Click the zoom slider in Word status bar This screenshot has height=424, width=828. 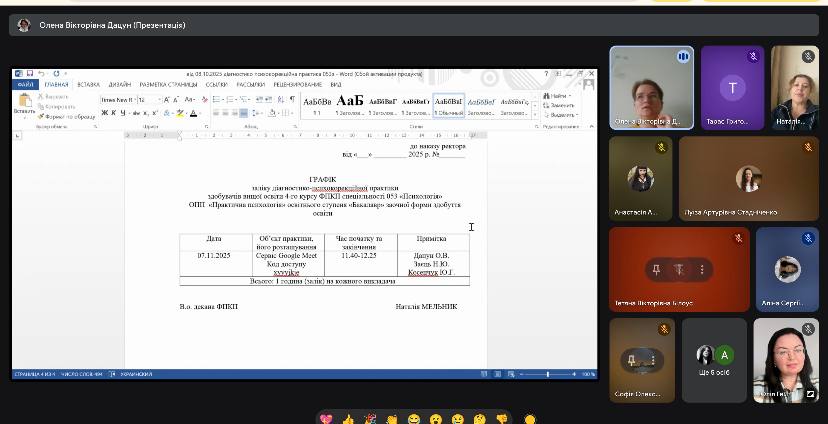point(547,374)
